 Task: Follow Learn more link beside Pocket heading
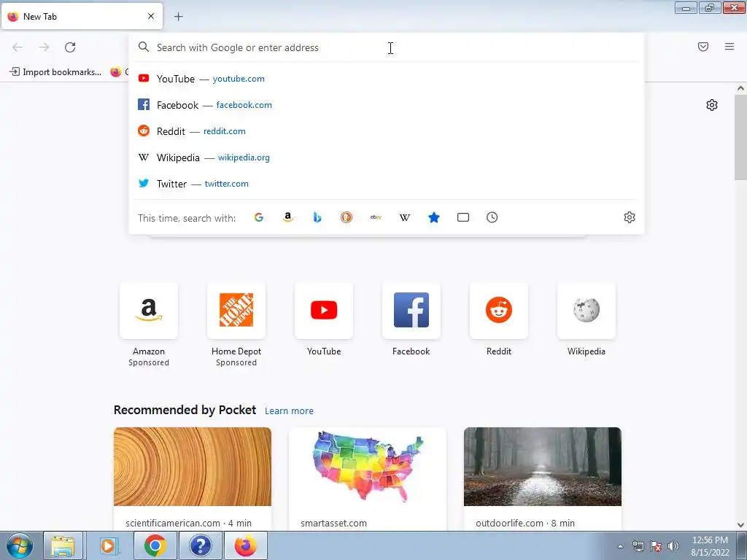[x=289, y=411]
